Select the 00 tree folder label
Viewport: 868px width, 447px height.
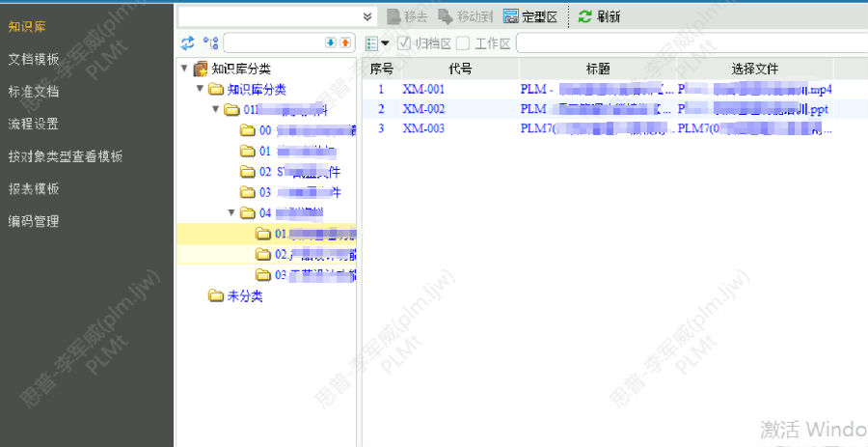308,130
